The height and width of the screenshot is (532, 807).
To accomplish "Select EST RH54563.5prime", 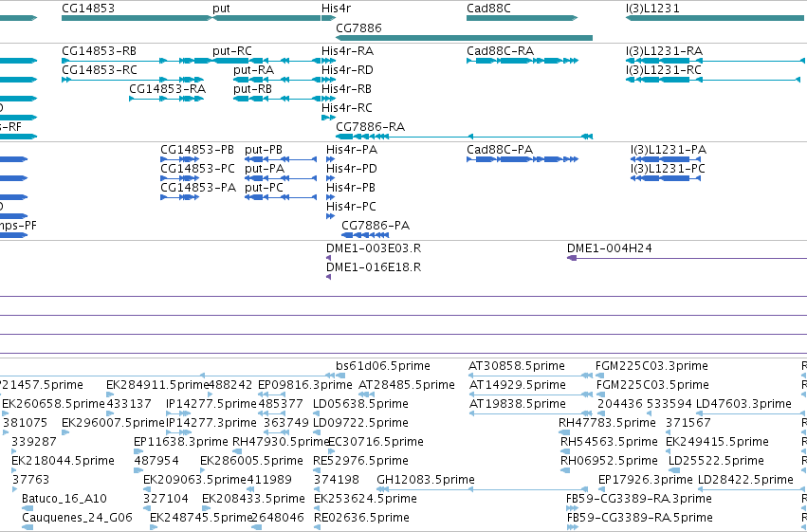I will point(610,442).
